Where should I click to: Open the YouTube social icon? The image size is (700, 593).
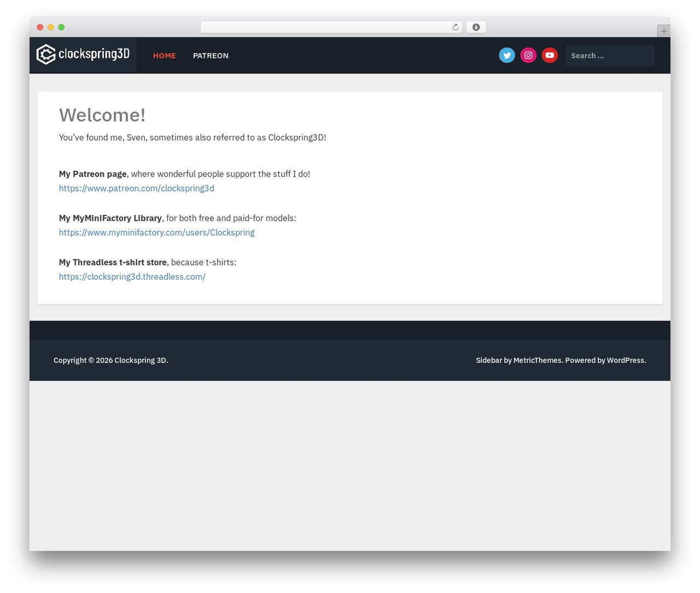550,55
